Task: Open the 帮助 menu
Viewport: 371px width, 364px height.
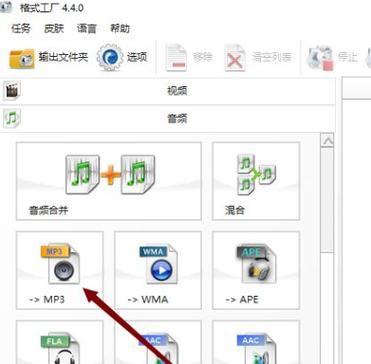Action: (120, 28)
